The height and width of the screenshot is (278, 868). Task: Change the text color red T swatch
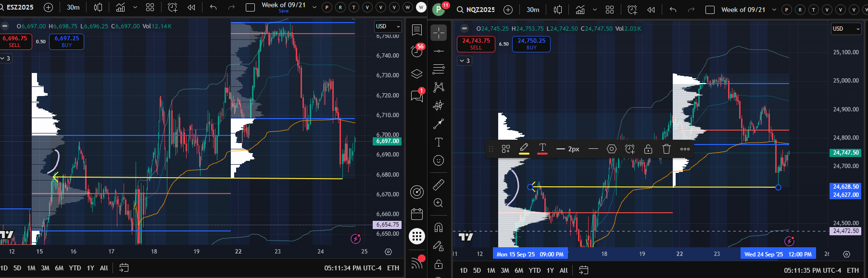(x=542, y=149)
